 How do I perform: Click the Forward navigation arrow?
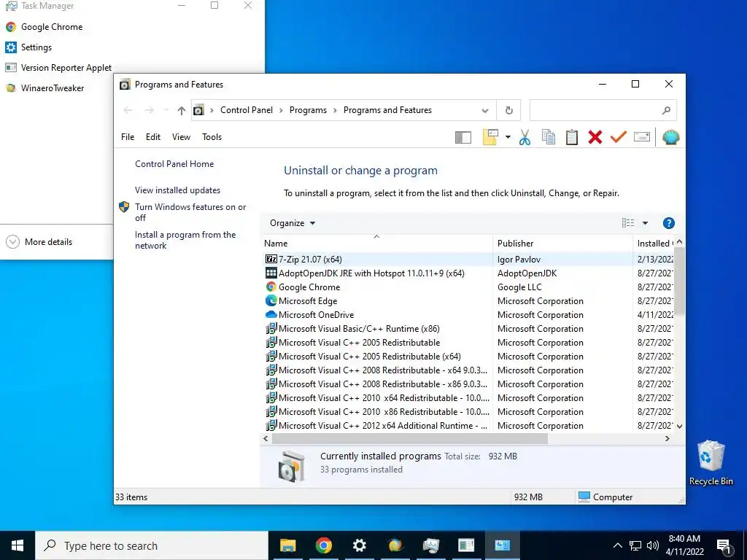(x=149, y=111)
